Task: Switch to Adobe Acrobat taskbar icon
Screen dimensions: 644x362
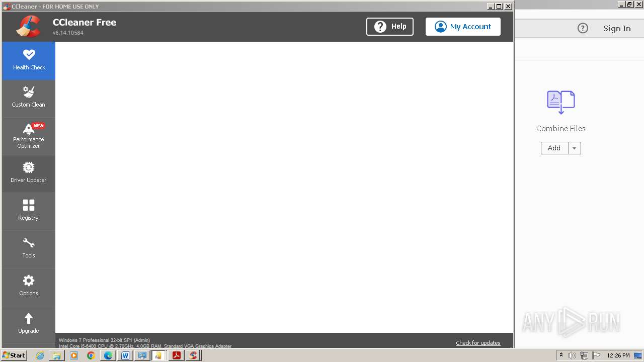Action: pyautogui.click(x=177, y=355)
